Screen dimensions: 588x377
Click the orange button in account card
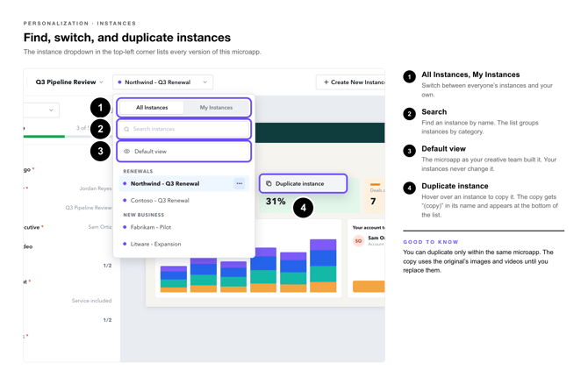369,287
